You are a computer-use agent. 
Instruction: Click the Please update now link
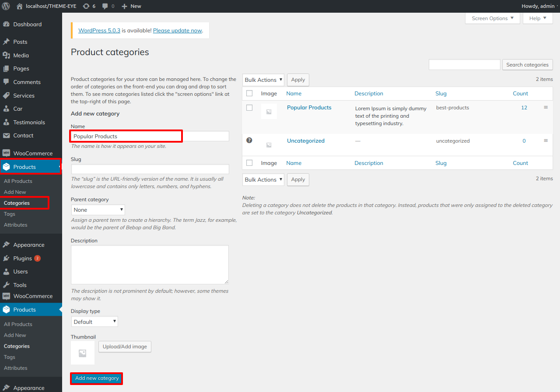[x=177, y=31]
